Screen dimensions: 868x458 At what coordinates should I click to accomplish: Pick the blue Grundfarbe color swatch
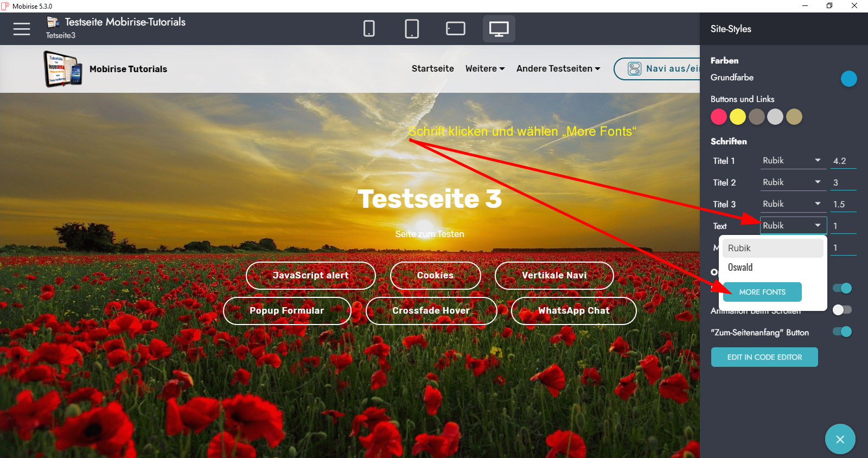click(848, 79)
